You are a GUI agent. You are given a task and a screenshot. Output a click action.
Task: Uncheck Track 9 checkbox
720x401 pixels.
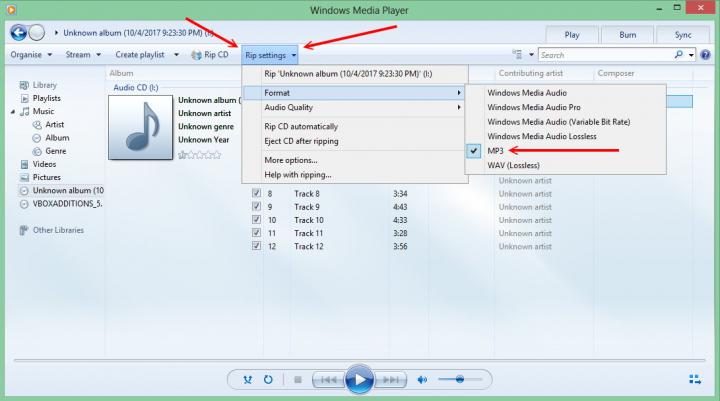point(256,207)
